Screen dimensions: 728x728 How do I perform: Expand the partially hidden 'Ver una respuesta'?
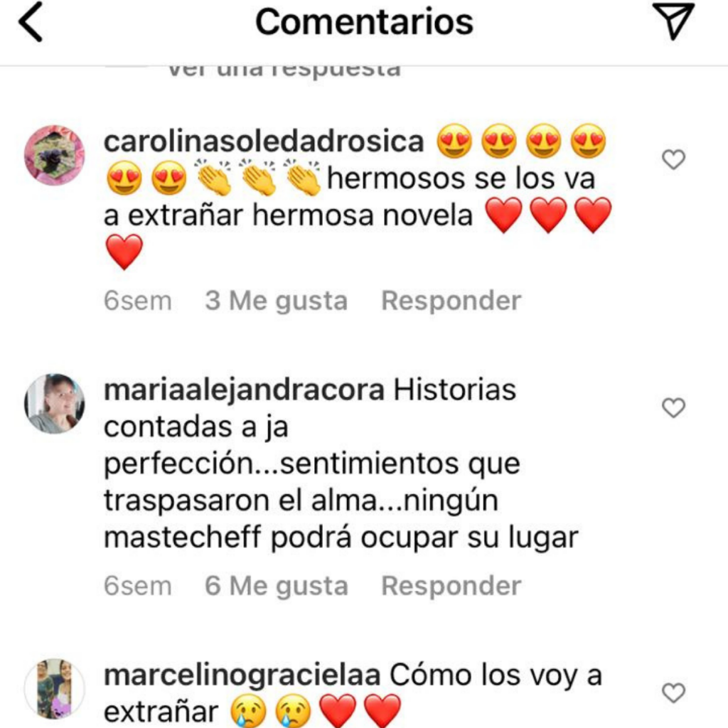coord(284,71)
